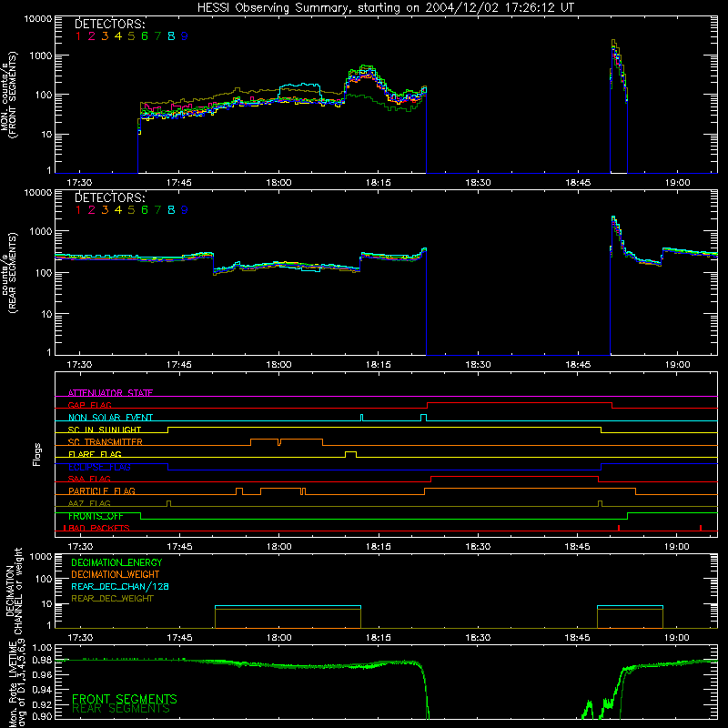728x728 pixels.
Task: Click DETECTORS: heading in front segments plot
Action: pyautogui.click(x=110, y=25)
